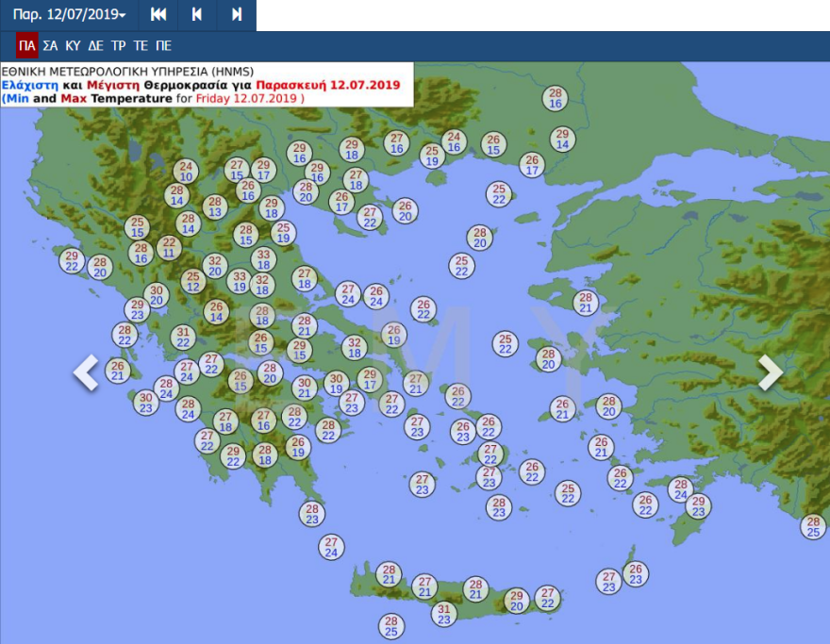
Task: Click the left chevron arrow on the map
Action: 86,372
